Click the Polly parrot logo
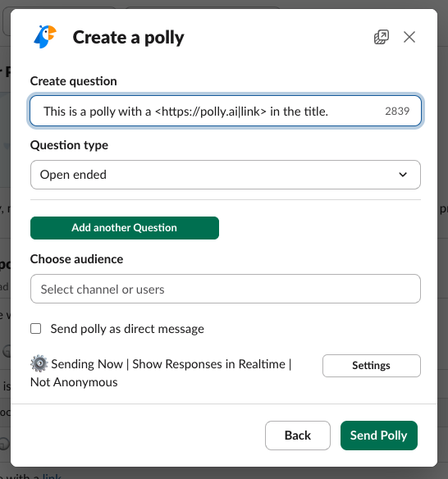This screenshot has width=448, height=479. pos(45,37)
